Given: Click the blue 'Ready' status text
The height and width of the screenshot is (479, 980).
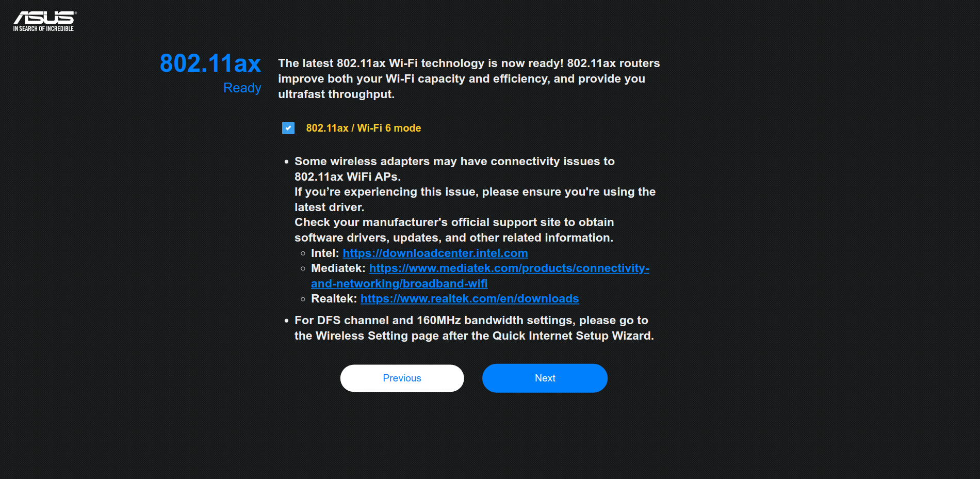Looking at the screenshot, I should (x=242, y=88).
